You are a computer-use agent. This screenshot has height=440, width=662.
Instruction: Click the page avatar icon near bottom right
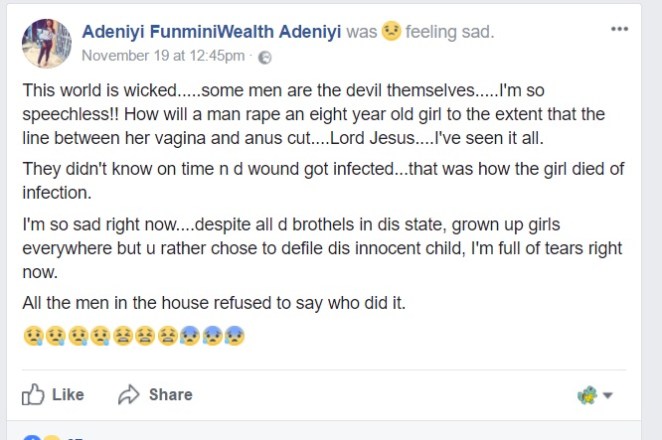pyautogui.click(x=587, y=395)
